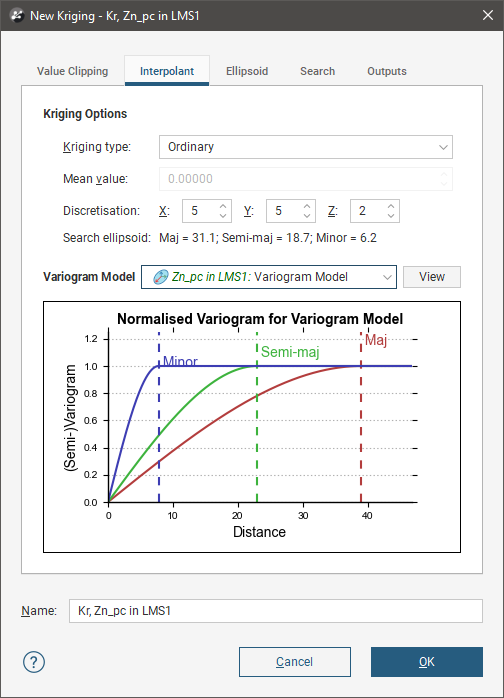Go to the Search tab
This screenshot has width=504, height=698.
click(317, 71)
